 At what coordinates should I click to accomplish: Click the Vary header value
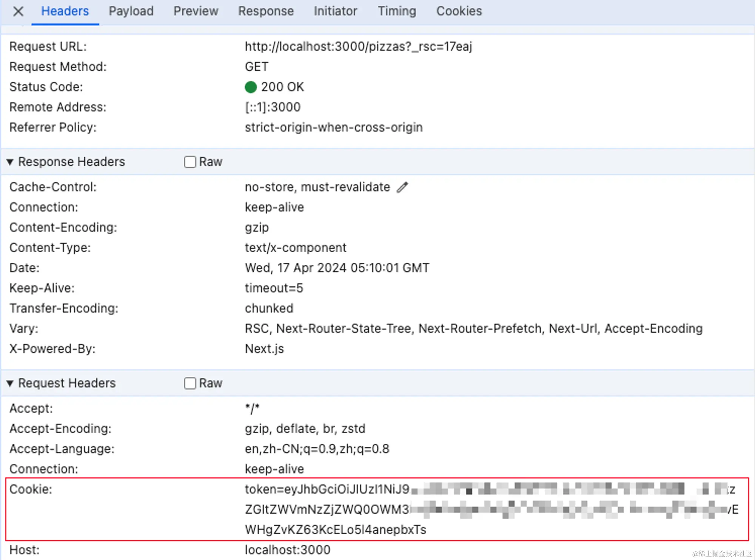point(473,329)
